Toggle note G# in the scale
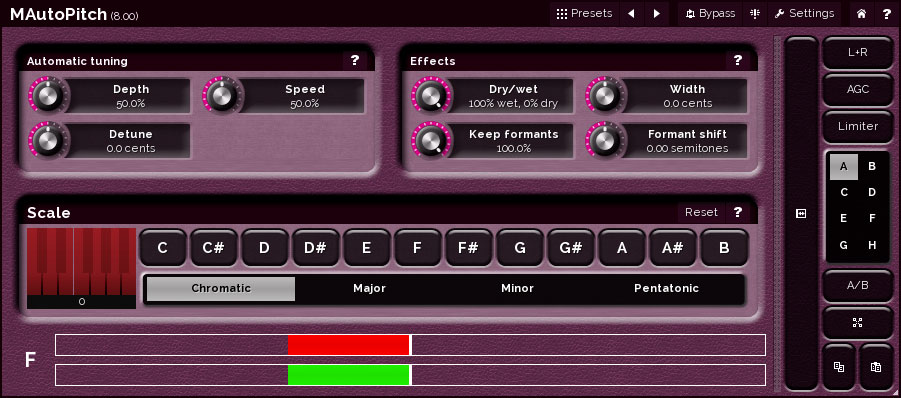The height and width of the screenshot is (398, 901). point(571,248)
